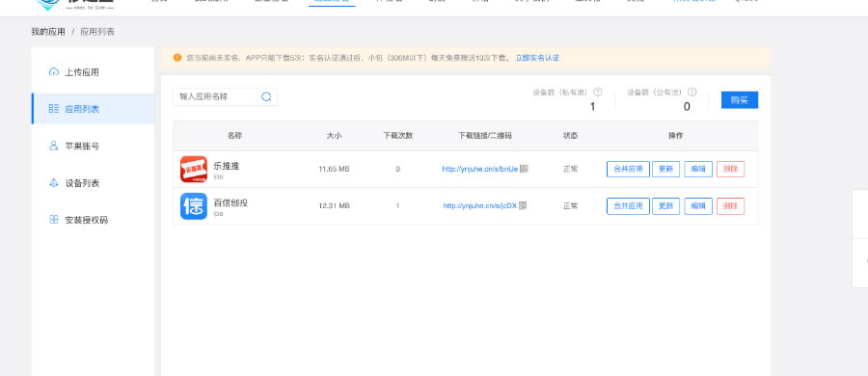Click 编辑 for 百信创投
Viewport: 868px width, 376px height.
[698, 206]
